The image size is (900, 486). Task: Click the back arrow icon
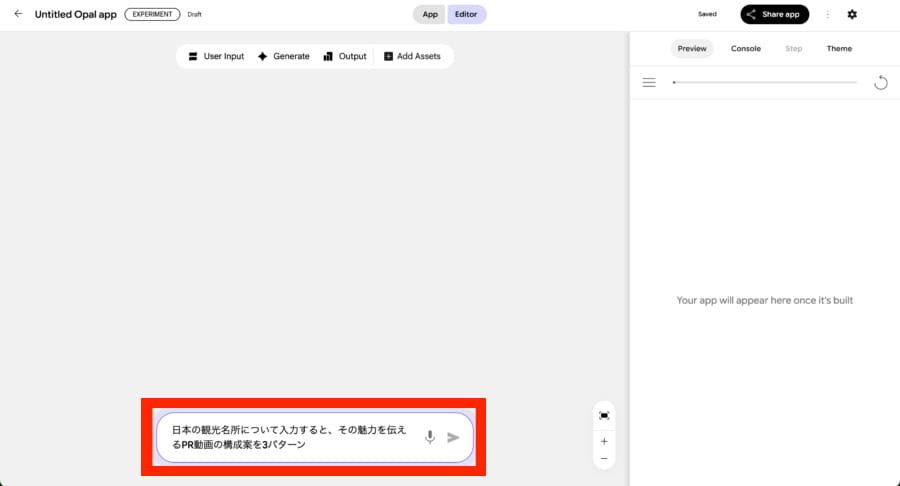[18, 14]
